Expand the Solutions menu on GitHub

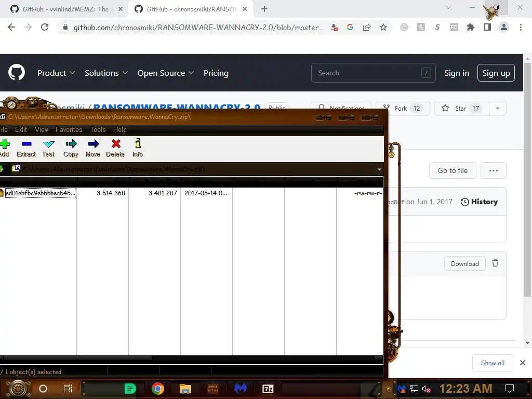click(x=106, y=73)
